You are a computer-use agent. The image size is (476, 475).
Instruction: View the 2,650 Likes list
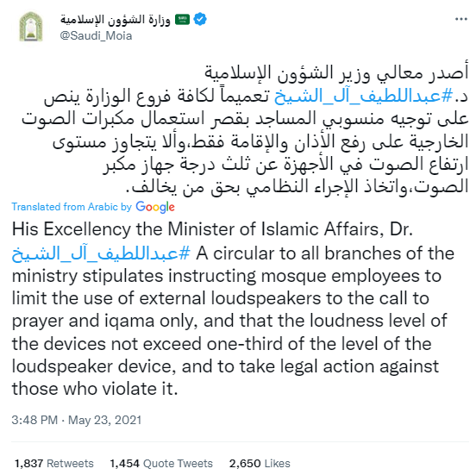[260, 464]
